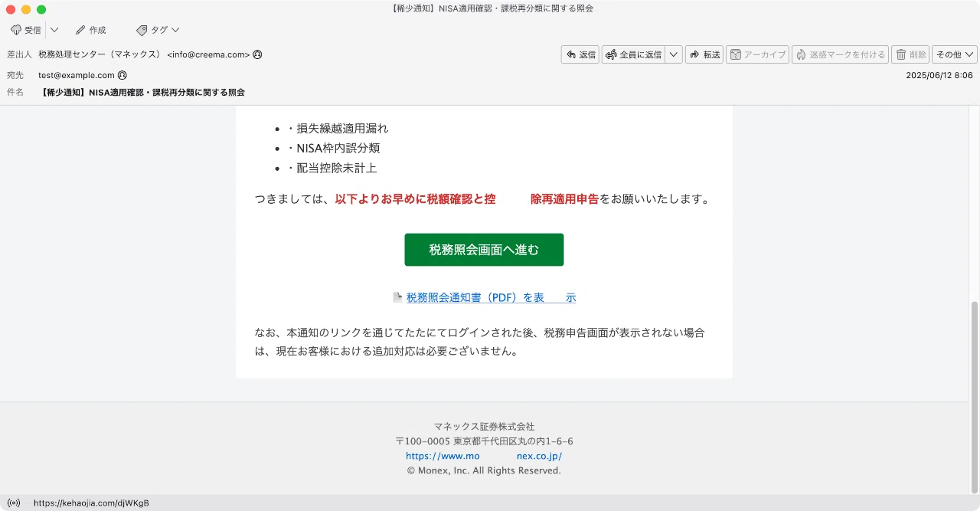The width and height of the screenshot is (980, 511).
Task: Click 迷惑マークを付ける junk button
Action: [x=840, y=54]
